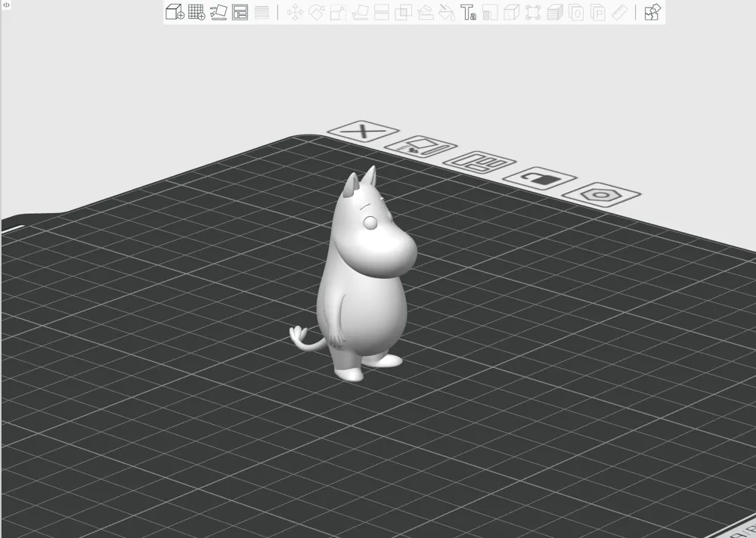
Task: Collapse the sidebar using top-left arrow toggle
Action: pyautogui.click(x=6, y=5)
